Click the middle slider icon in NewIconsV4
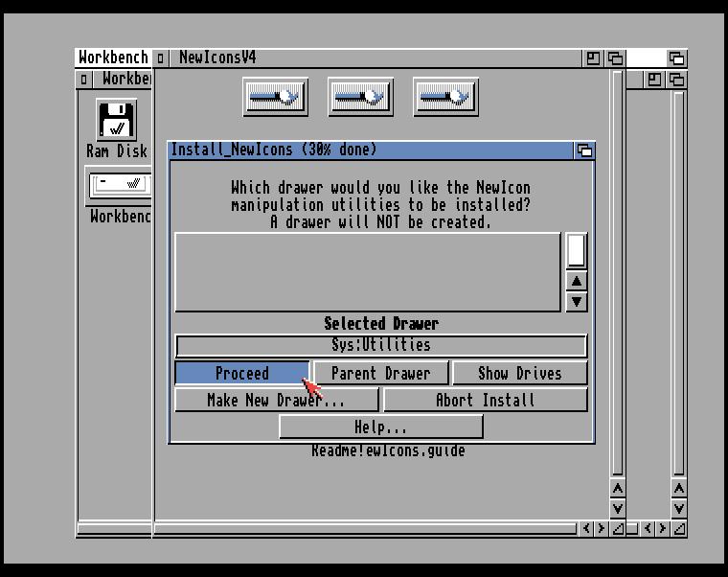 (361, 97)
